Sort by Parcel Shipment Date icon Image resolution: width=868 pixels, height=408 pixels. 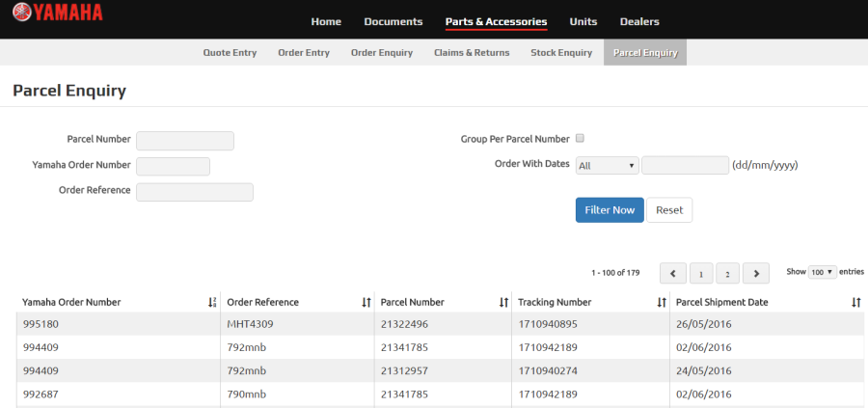point(855,302)
